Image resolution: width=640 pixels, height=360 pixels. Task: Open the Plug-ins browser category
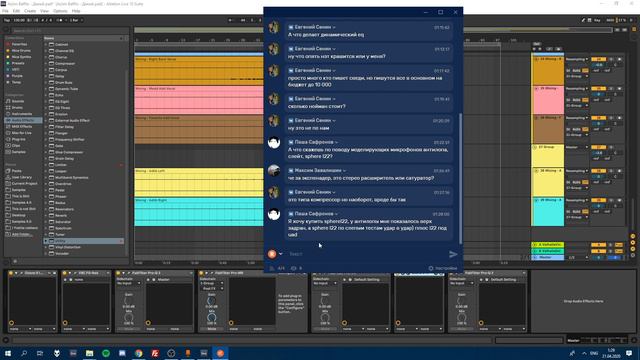[x=18, y=139]
